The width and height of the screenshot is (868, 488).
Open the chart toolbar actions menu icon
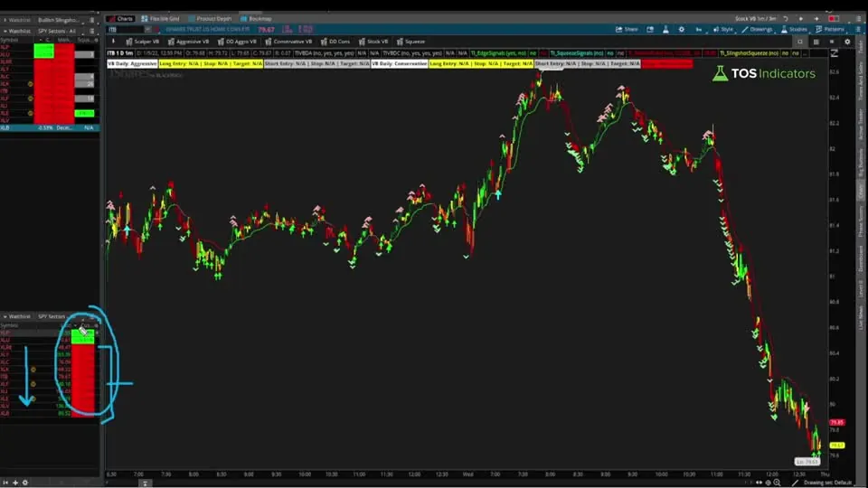[x=857, y=29]
